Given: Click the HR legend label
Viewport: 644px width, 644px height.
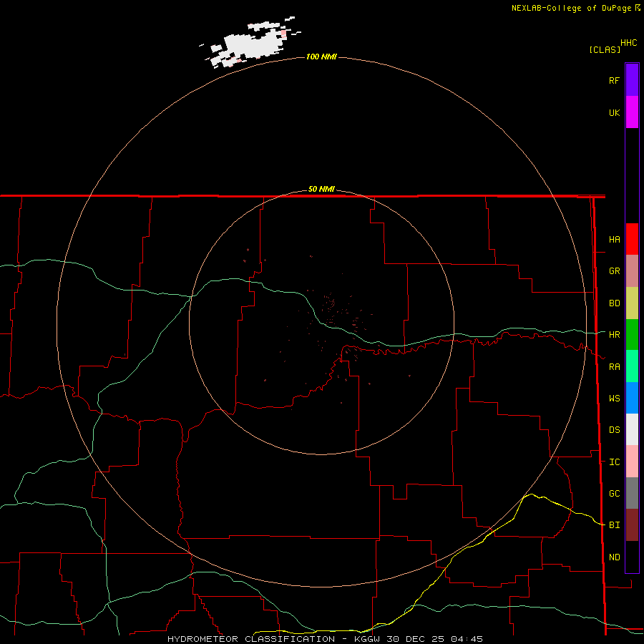Looking at the screenshot, I should pyautogui.click(x=614, y=335).
